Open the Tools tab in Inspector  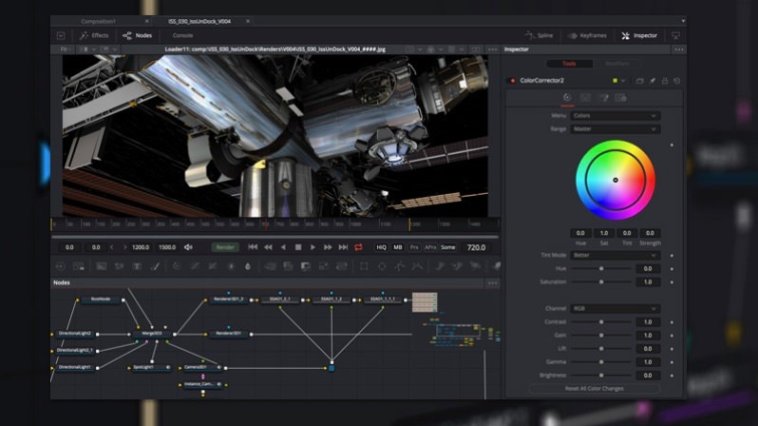coord(569,63)
